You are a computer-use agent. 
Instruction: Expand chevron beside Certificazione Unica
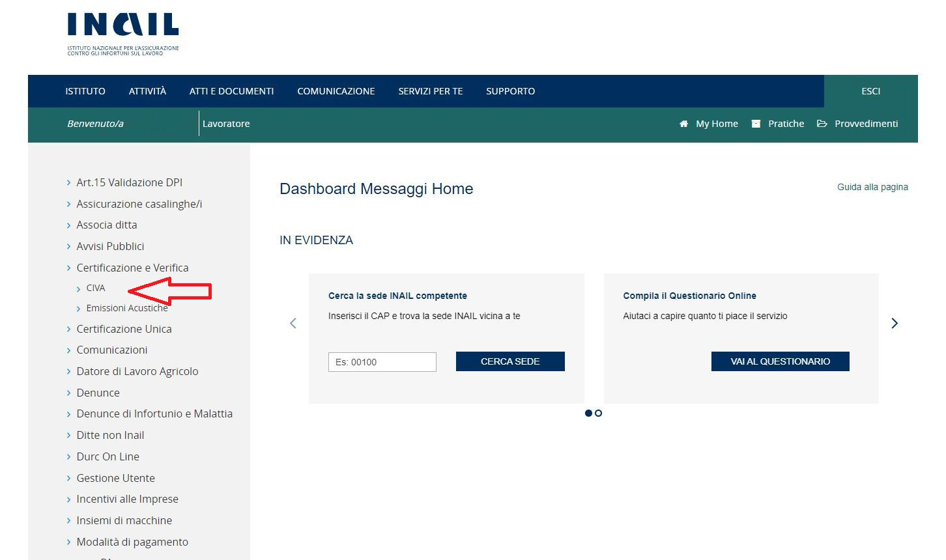tap(68, 329)
